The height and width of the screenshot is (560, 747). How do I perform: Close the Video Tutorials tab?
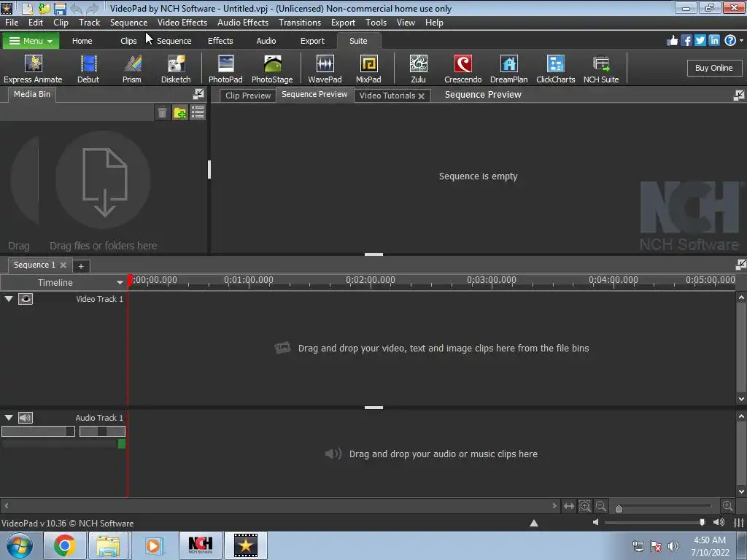[421, 96]
